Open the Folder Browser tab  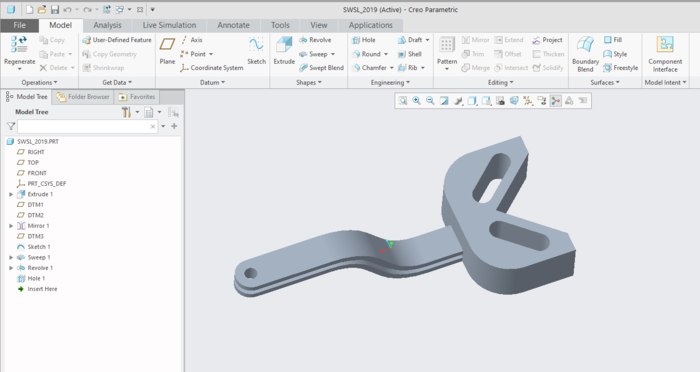click(x=83, y=96)
